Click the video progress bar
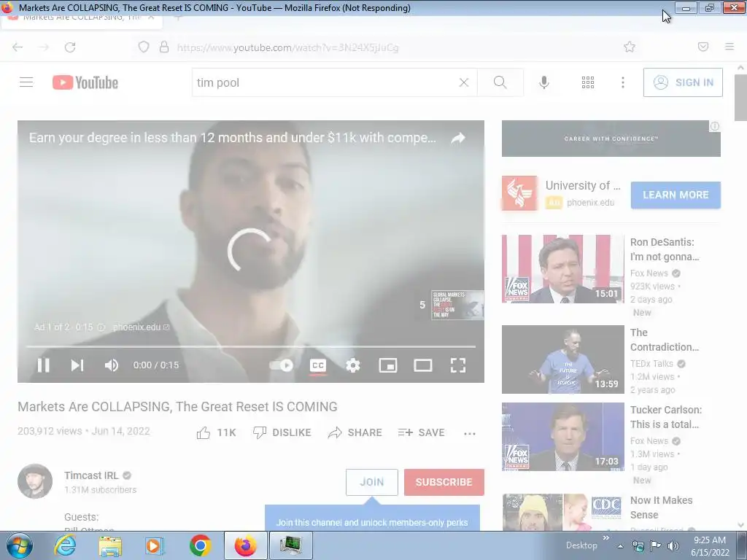 [251, 346]
